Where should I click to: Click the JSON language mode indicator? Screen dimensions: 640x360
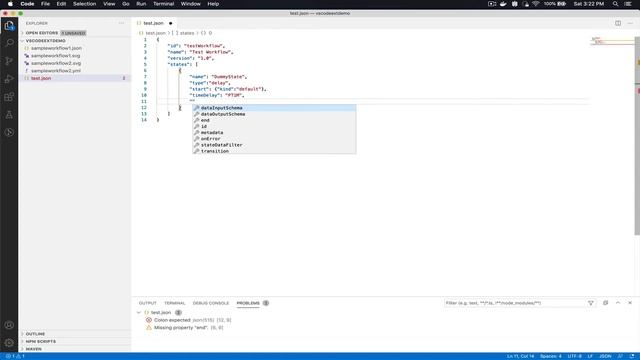(x=605, y=356)
